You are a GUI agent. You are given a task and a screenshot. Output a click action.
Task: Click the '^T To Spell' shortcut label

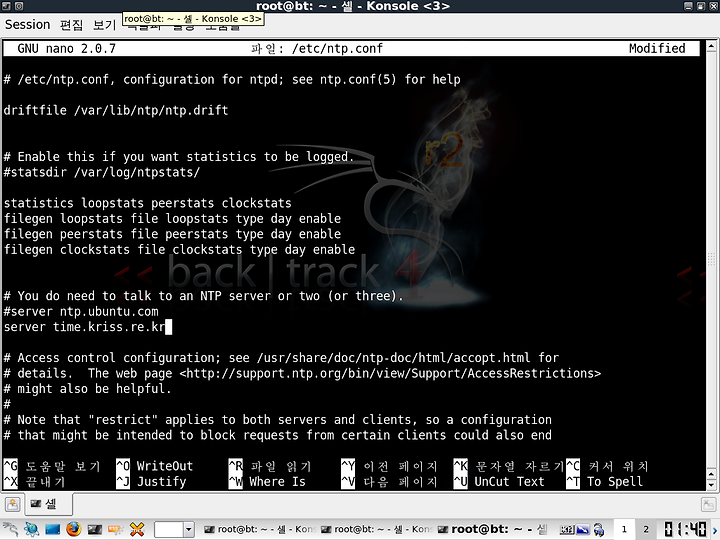pyautogui.click(x=604, y=482)
